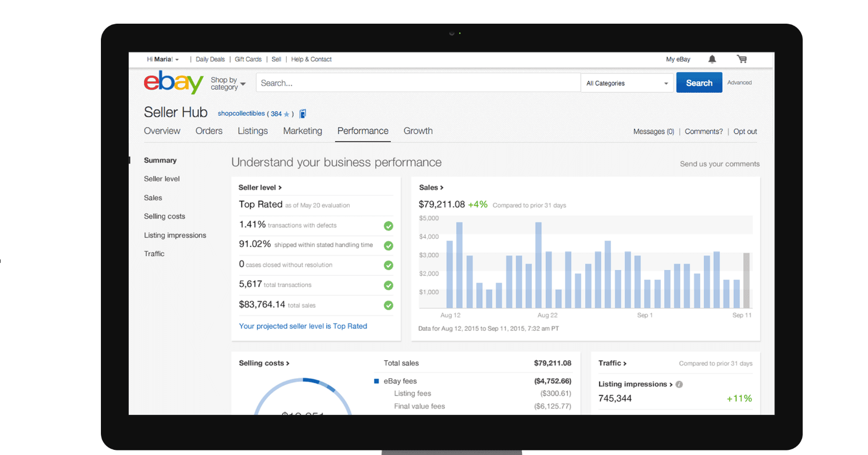Click the 5,617 total transactions value
The height and width of the screenshot is (455, 868).
point(250,284)
